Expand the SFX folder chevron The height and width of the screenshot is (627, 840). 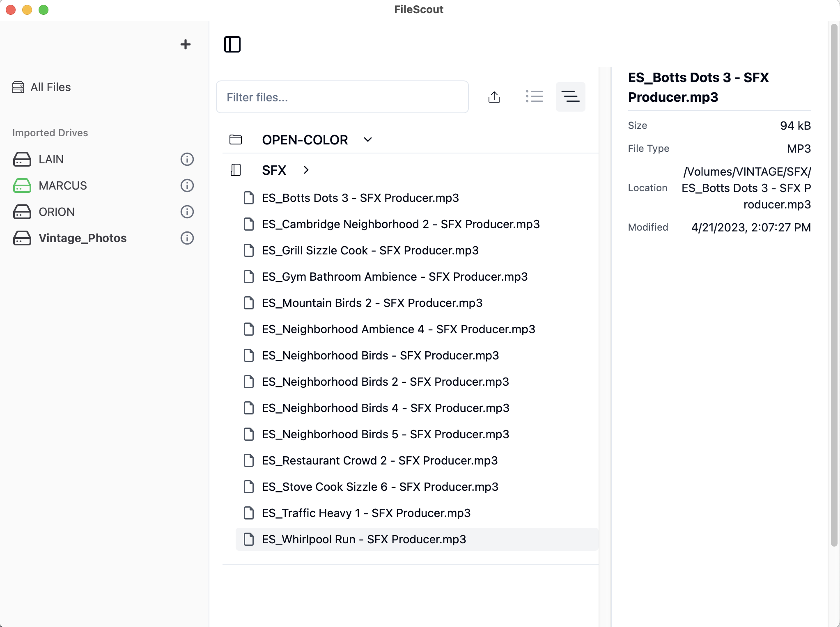[306, 170]
